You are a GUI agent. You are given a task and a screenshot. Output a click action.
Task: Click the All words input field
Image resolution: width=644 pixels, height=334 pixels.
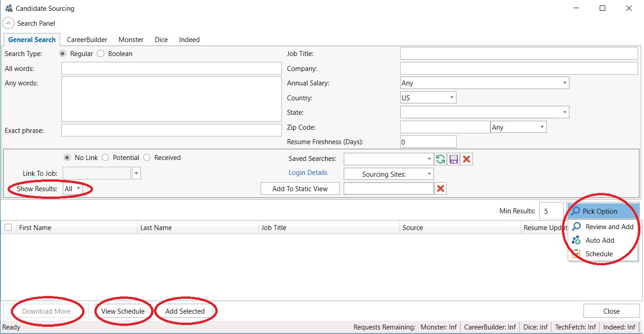pos(172,68)
